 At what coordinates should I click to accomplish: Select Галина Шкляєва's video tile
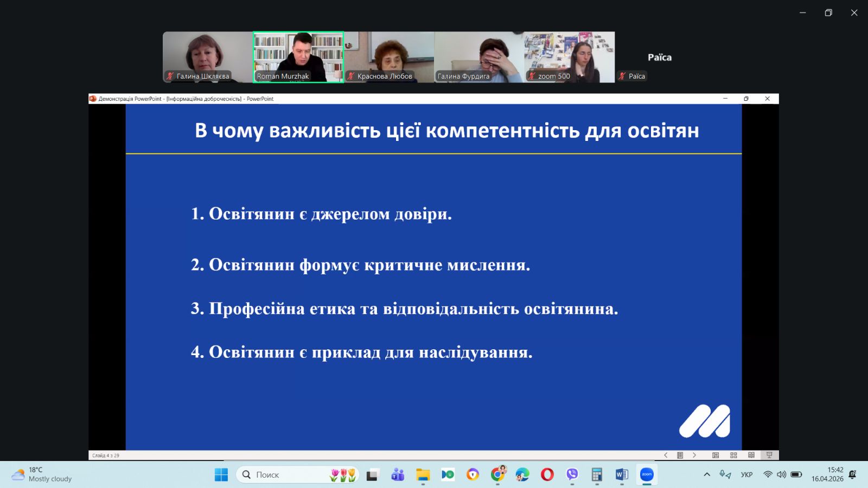207,57
